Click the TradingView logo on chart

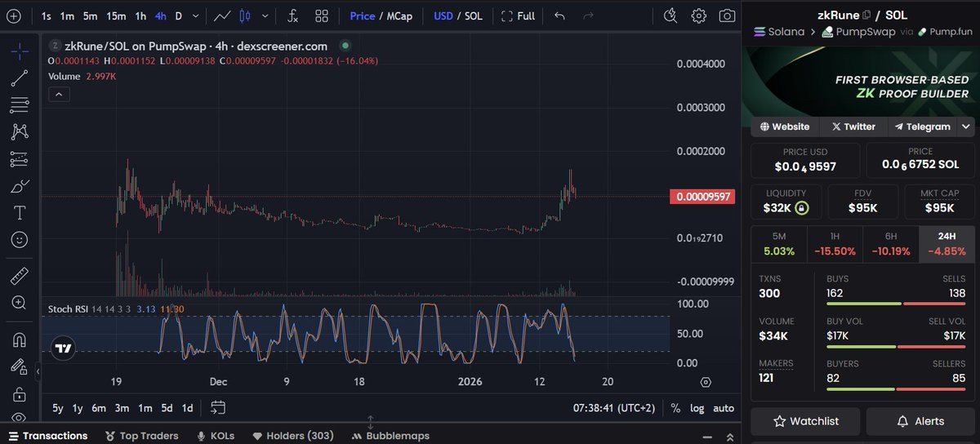63,349
